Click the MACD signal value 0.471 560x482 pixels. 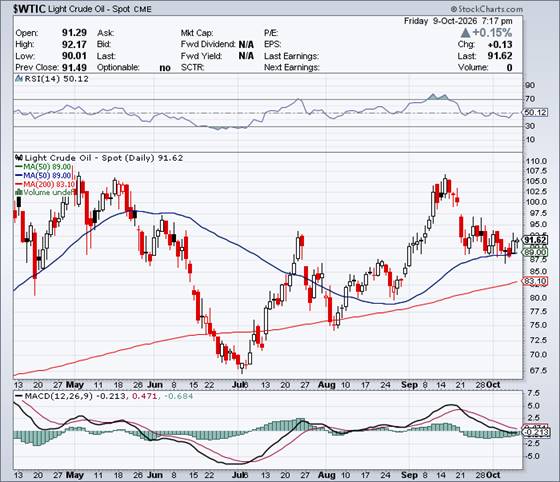(x=144, y=396)
